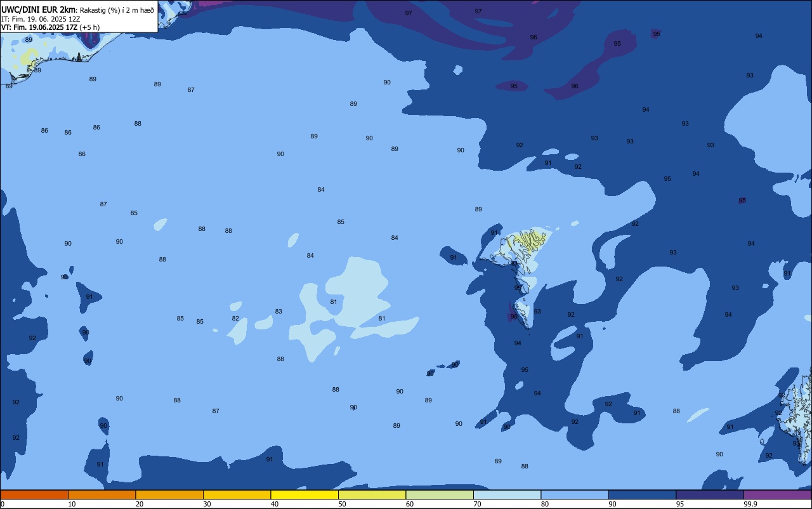Screen dimensions: 812x509
Task: Pick the 80–90 light blue legend segment
Action: tap(575, 494)
